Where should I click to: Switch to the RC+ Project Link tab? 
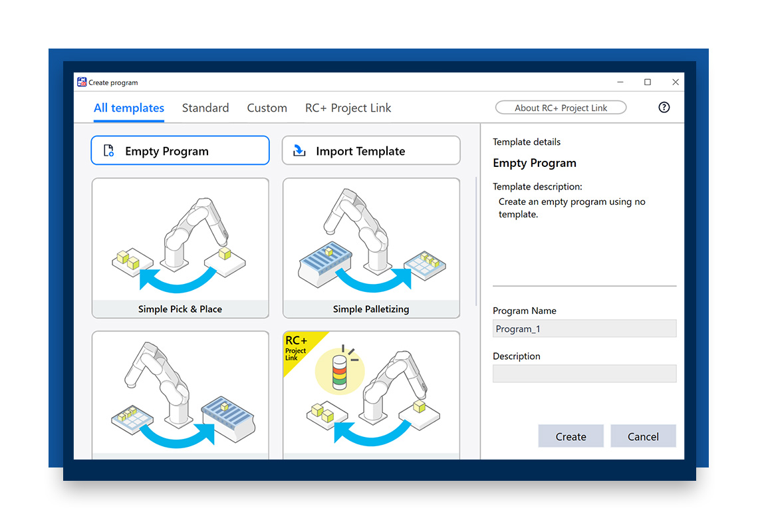pos(348,108)
